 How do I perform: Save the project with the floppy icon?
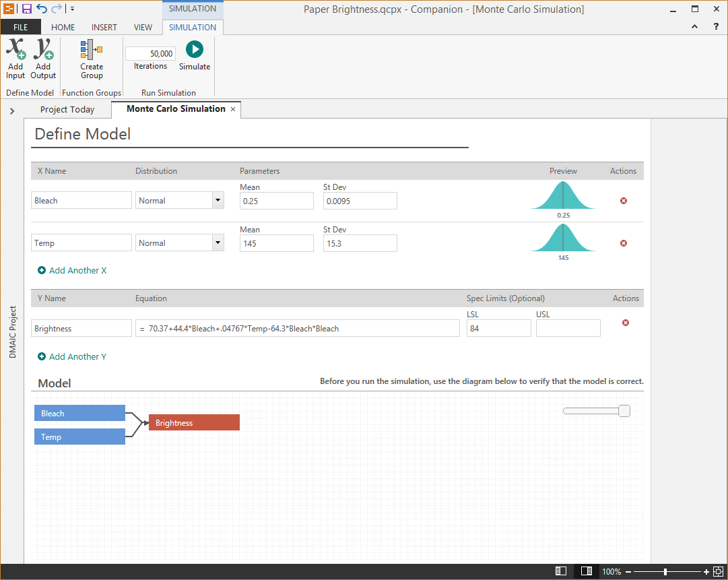tap(26, 9)
